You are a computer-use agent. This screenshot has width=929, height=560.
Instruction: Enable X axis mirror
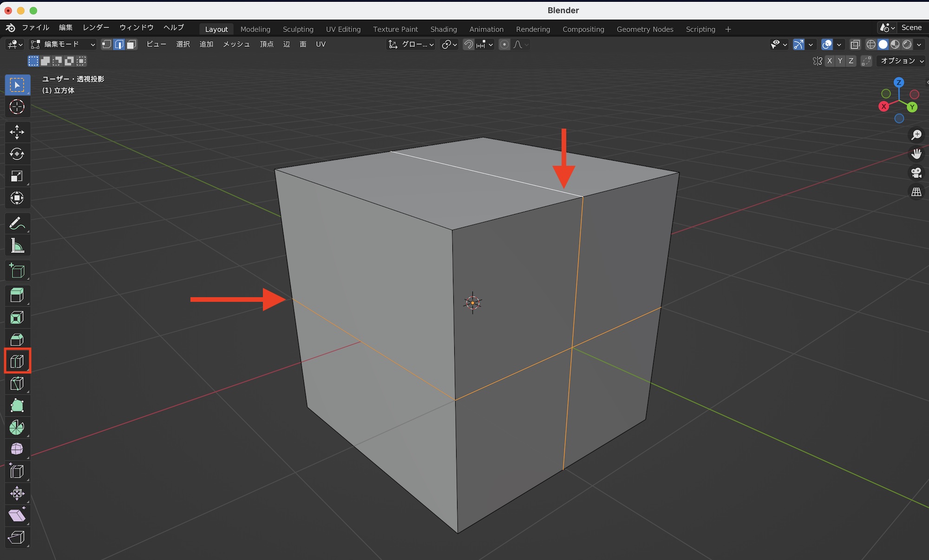[x=830, y=61]
